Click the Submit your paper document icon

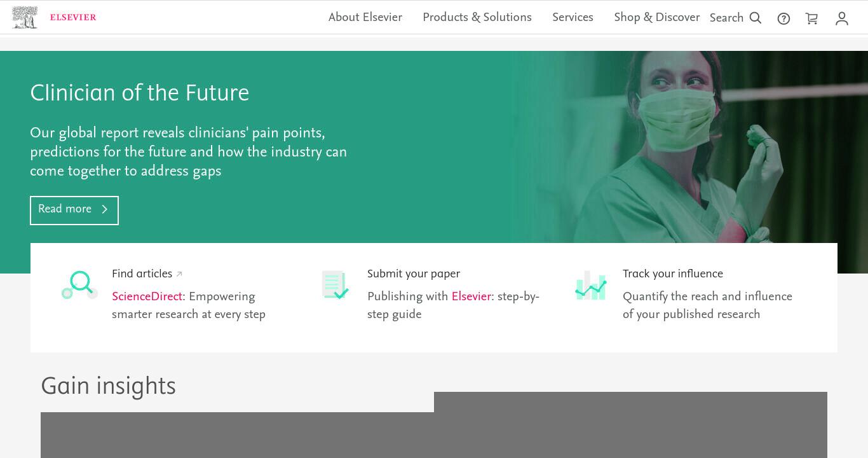click(x=335, y=285)
